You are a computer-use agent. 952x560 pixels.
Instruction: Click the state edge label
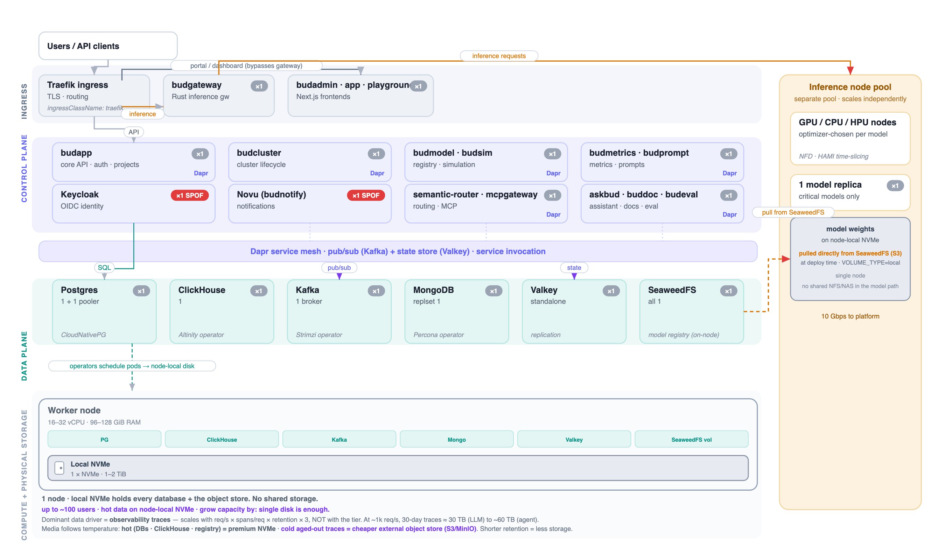[574, 267]
